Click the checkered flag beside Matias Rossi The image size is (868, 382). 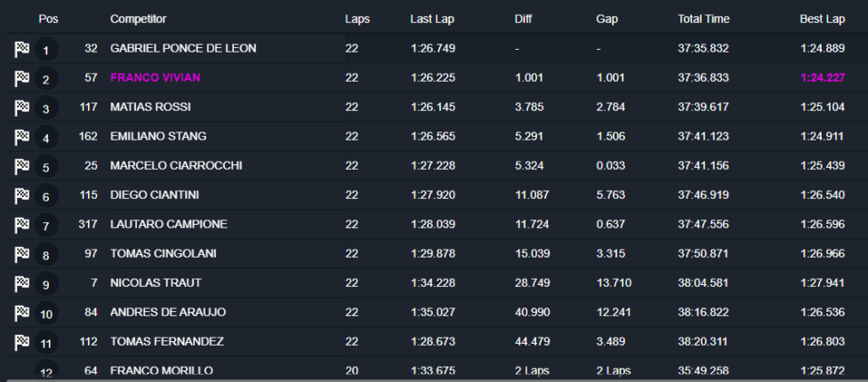click(22, 108)
